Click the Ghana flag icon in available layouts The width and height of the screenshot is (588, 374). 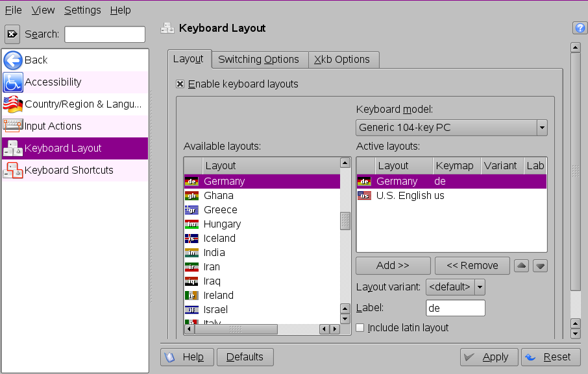(x=192, y=196)
